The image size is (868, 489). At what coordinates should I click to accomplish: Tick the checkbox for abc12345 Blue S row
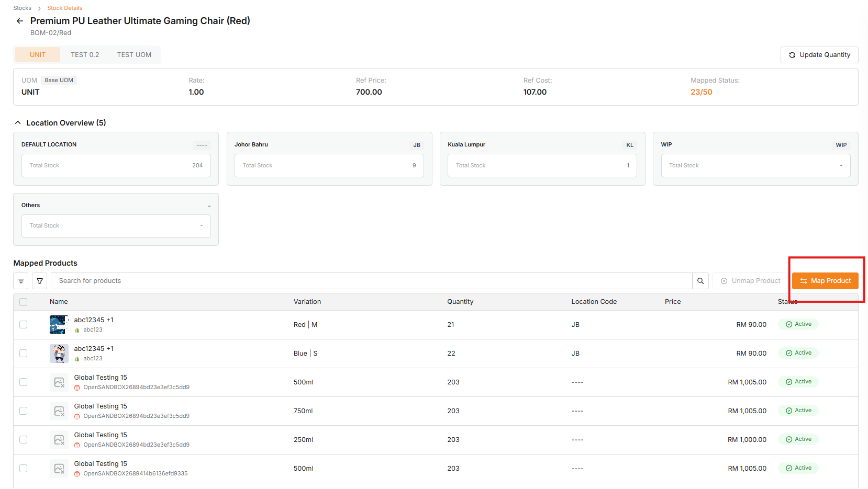click(x=23, y=354)
